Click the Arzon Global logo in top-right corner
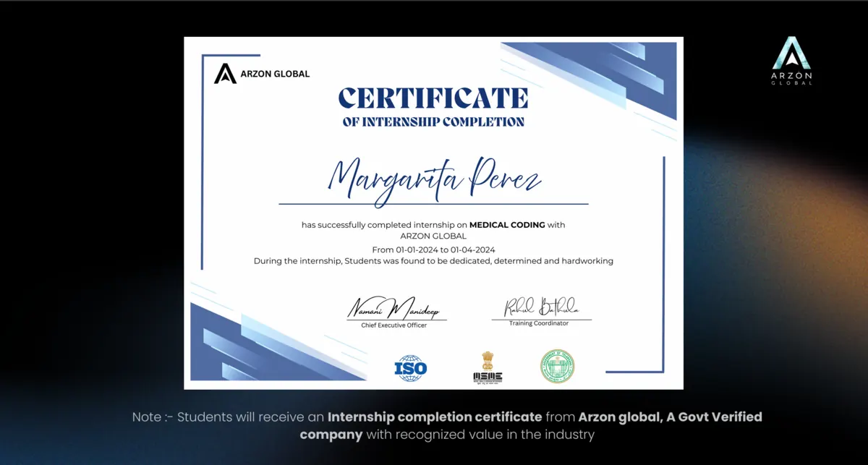Image resolution: width=868 pixels, height=465 pixels. 792,61
